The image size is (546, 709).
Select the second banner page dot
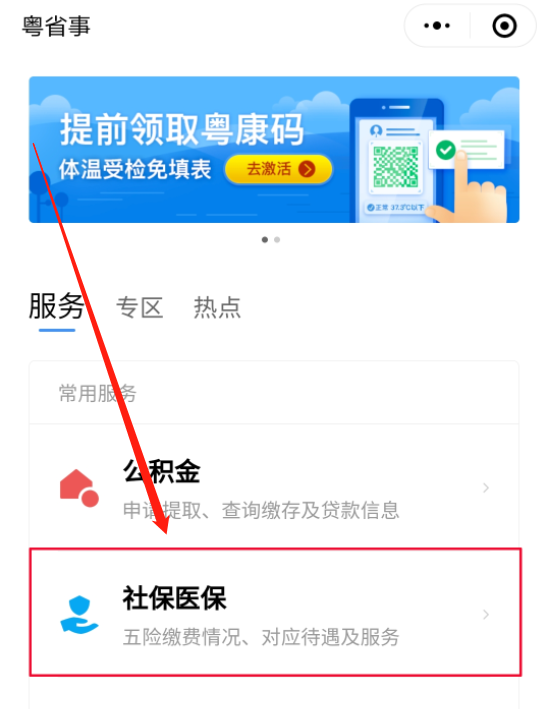tap(277, 240)
